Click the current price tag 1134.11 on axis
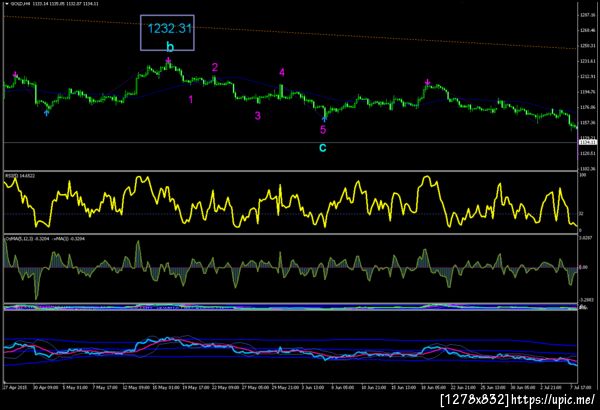 pos(588,142)
